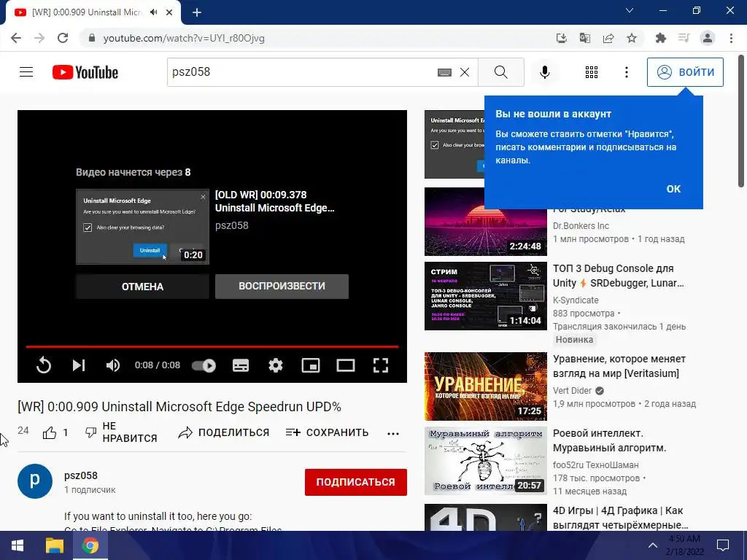Viewport: 747px width, 560px height.
Task: Open a new browser tab
Action: pyautogui.click(x=197, y=13)
